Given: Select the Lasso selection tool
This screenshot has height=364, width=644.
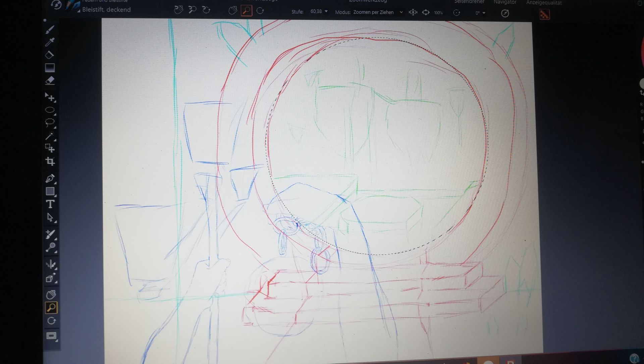Looking at the screenshot, I should (x=50, y=123).
